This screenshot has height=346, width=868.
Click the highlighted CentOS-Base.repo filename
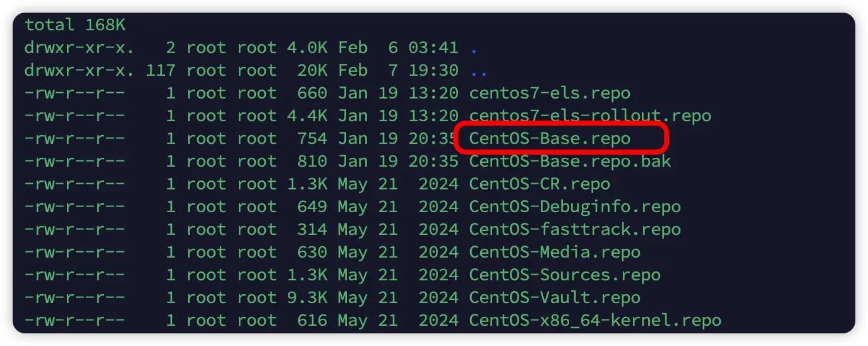[550, 138]
